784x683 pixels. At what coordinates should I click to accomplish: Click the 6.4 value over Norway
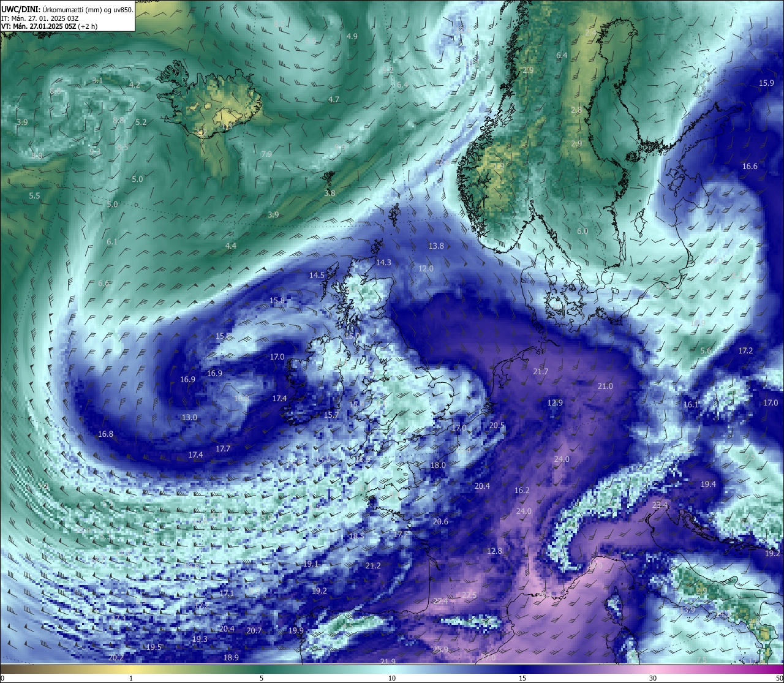562,55
